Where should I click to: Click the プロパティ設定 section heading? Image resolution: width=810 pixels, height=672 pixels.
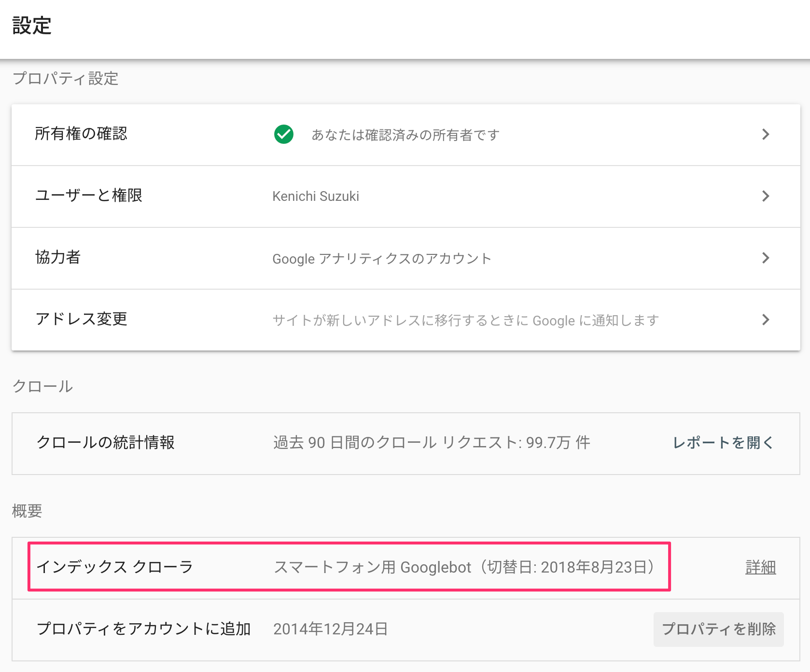tap(66, 78)
